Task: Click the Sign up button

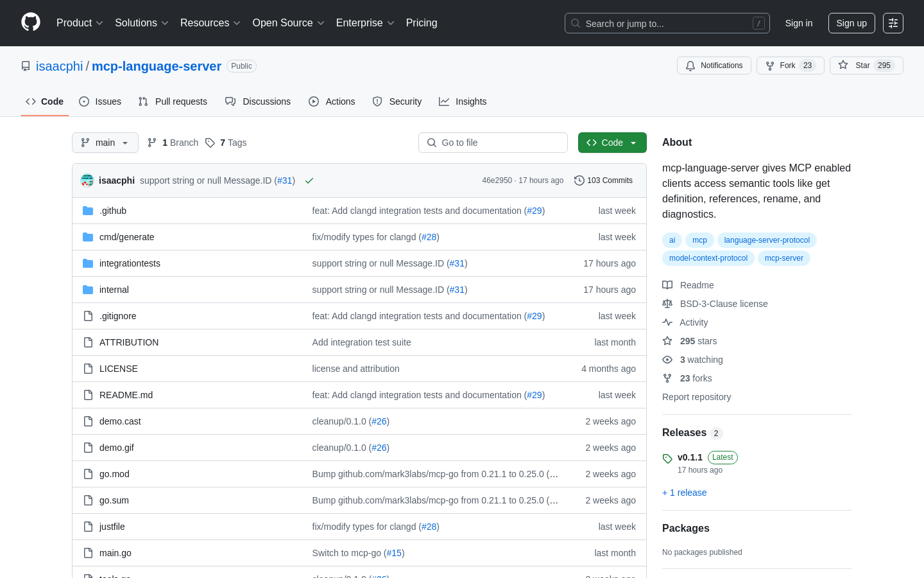Action: (x=851, y=23)
